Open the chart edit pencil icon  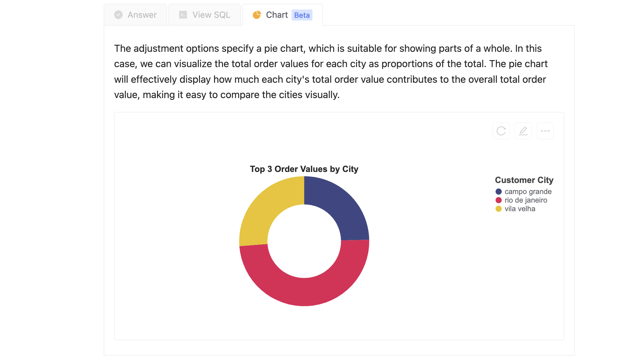tap(523, 131)
